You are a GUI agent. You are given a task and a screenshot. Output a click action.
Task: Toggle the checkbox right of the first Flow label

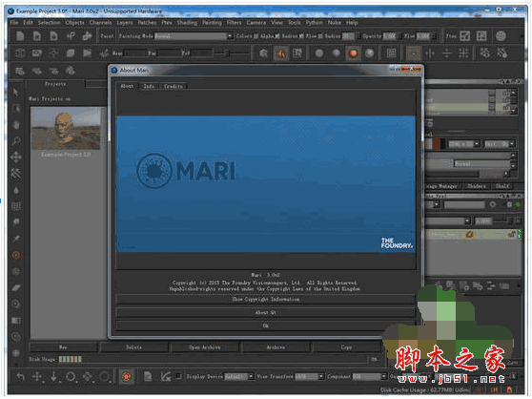(x=320, y=36)
